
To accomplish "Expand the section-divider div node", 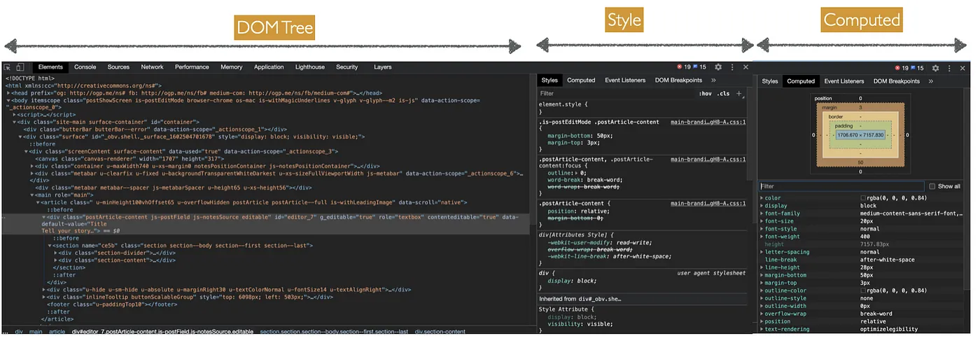I will coord(56,253).
